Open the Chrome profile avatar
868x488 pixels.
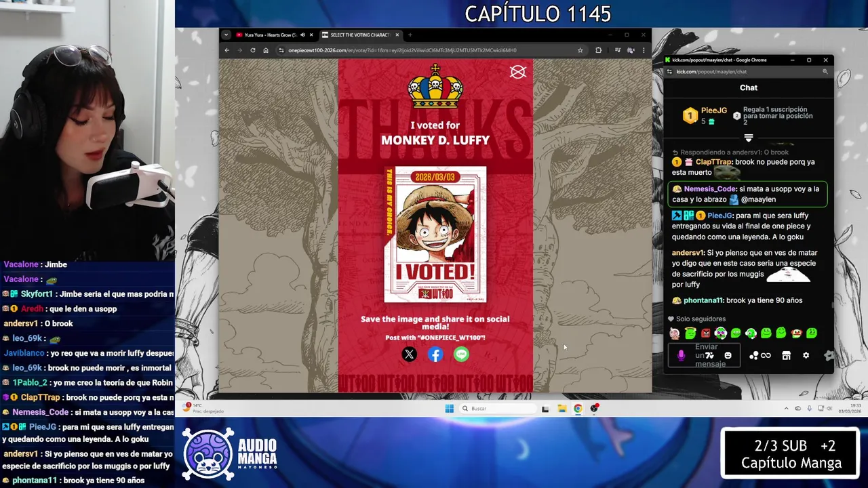point(631,50)
